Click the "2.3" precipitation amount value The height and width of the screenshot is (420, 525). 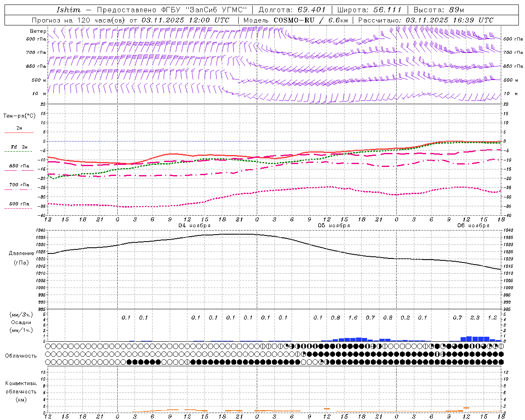click(475, 317)
